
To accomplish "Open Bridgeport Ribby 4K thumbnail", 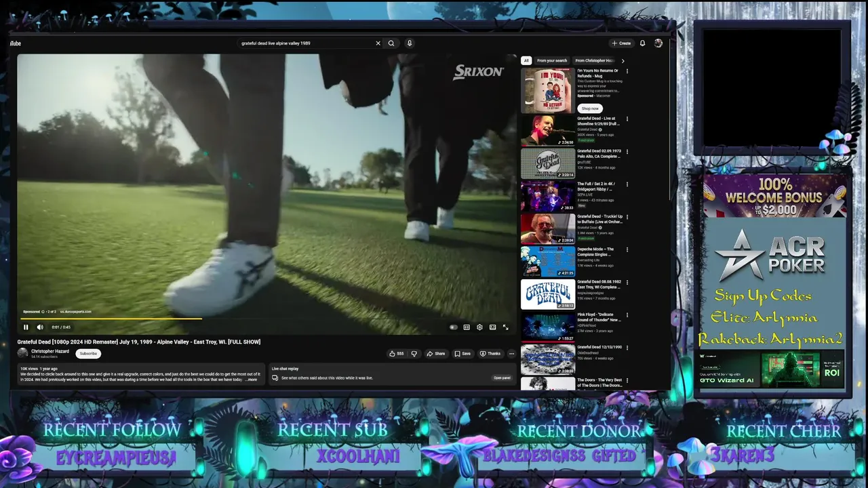I will (548, 196).
